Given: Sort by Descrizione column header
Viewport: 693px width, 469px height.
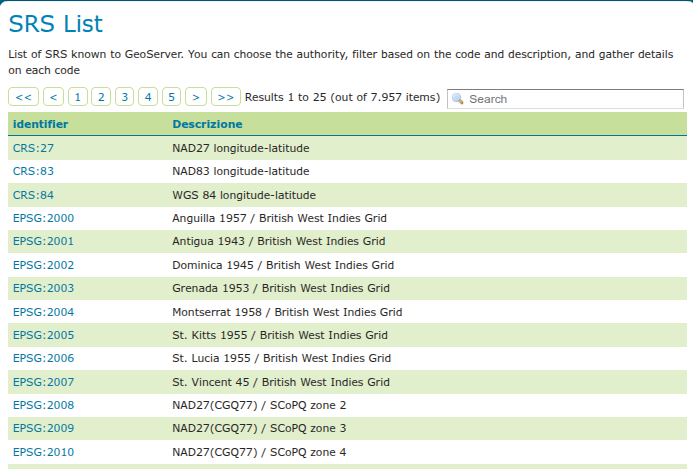Looking at the screenshot, I should point(207,124).
